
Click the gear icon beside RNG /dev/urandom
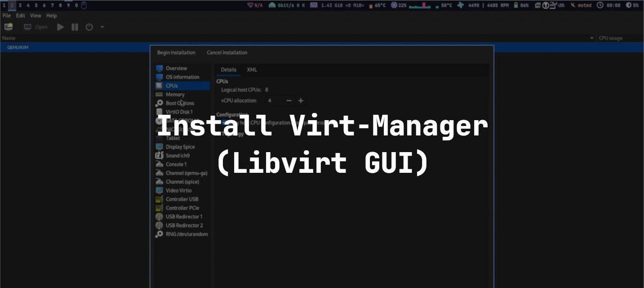(160, 234)
